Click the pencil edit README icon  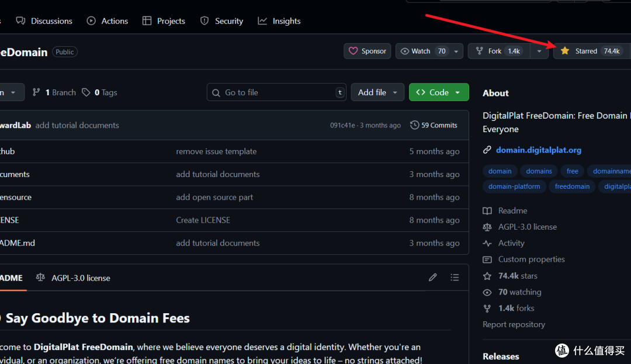tap(432, 278)
